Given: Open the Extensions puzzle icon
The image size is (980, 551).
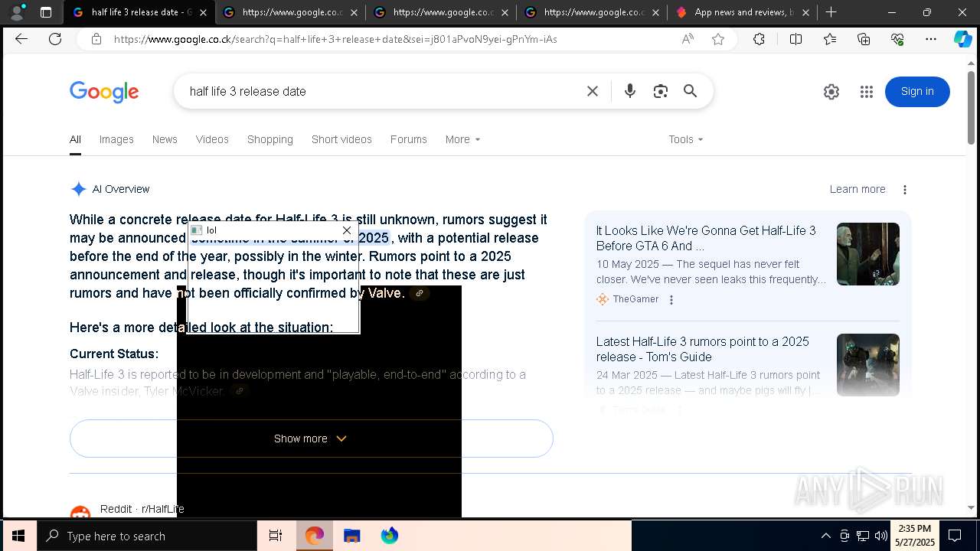Looking at the screenshot, I should click(x=759, y=39).
